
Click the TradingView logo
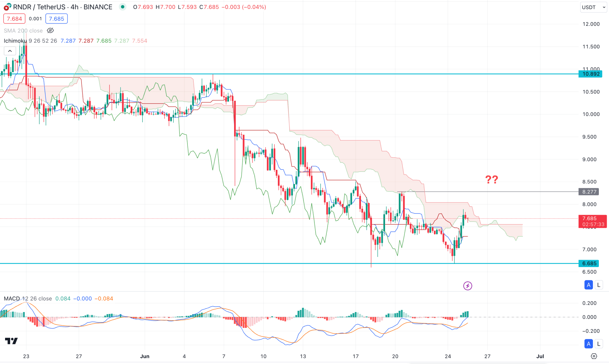[x=11, y=341]
